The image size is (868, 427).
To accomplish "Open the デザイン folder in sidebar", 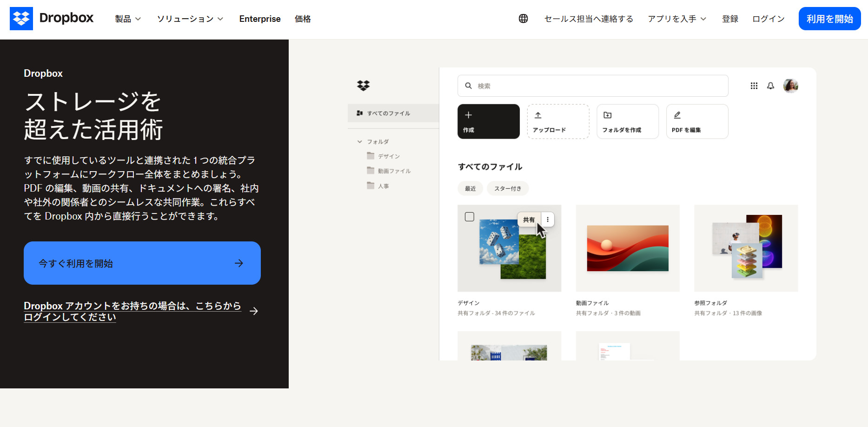I will 384,156.
